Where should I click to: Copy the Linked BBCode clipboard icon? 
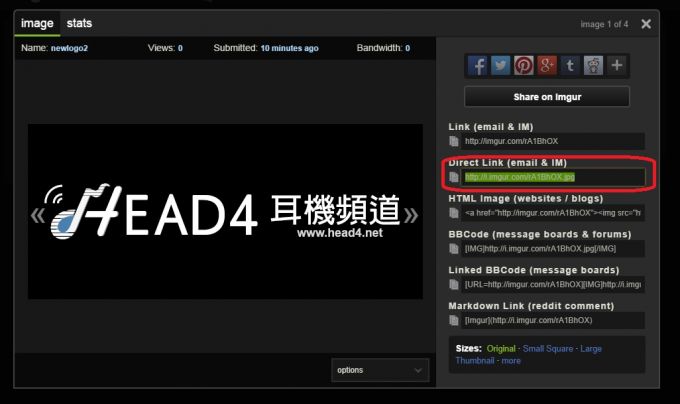coord(454,284)
